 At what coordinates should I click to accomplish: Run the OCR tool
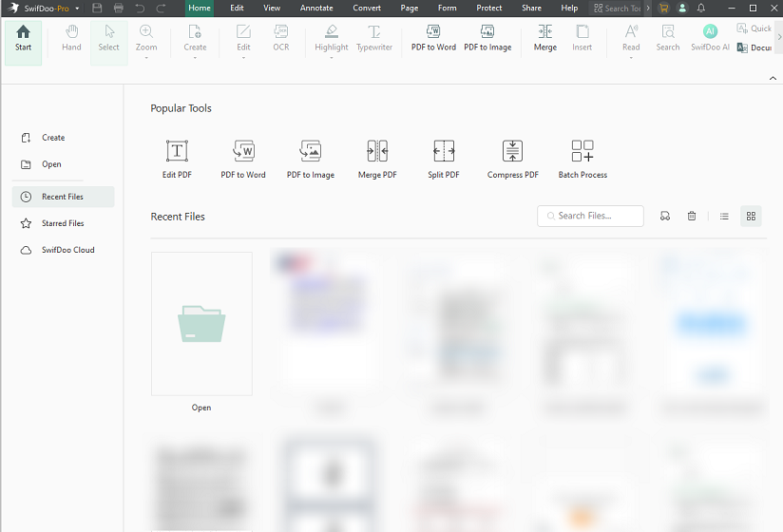coord(281,39)
